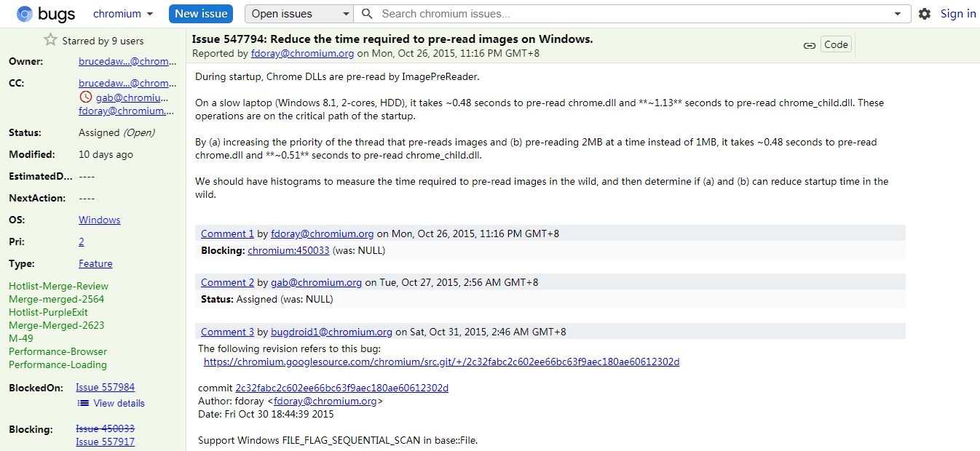Viewport: 980px width, 451px height.
Task: Click the clock icon beside gab@chromium
Action: pos(86,97)
